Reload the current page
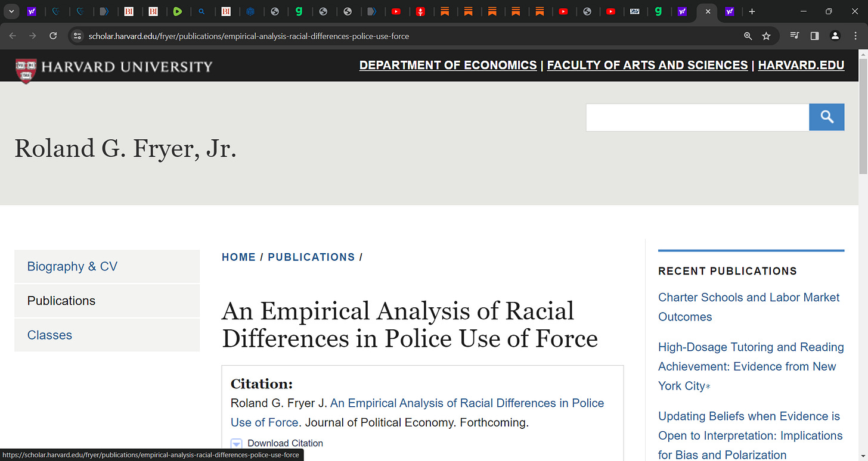This screenshot has width=868, height=461. pyautogui.click(x=53, y=36)
